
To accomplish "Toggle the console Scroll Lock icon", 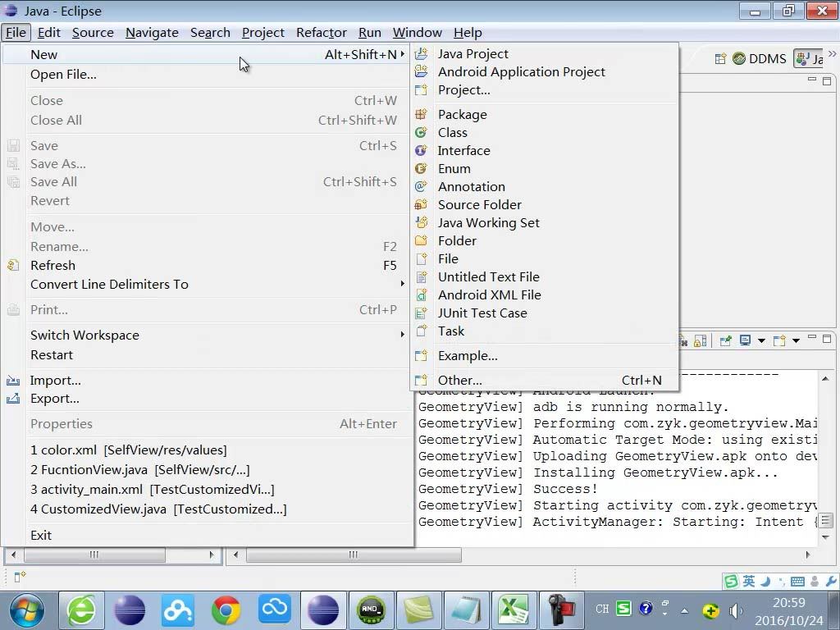I will (x=700, y=340).
